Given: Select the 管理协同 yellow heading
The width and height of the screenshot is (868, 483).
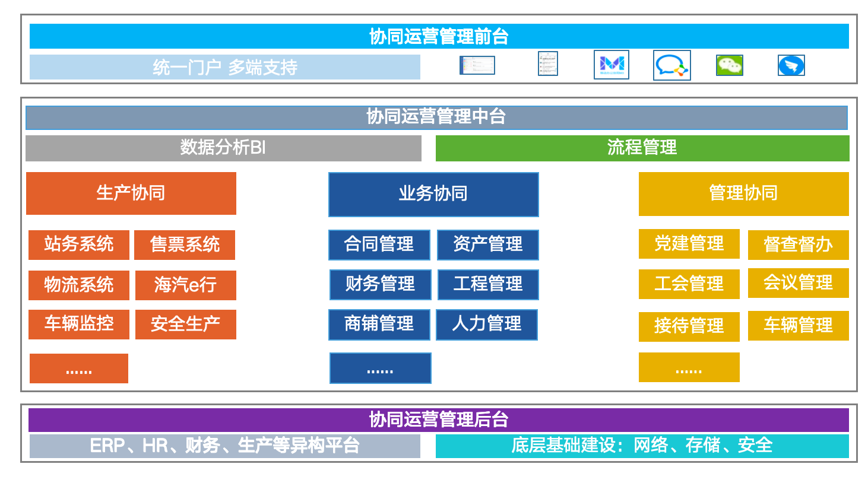Looking at the screenshot, I should coord(744,193).
